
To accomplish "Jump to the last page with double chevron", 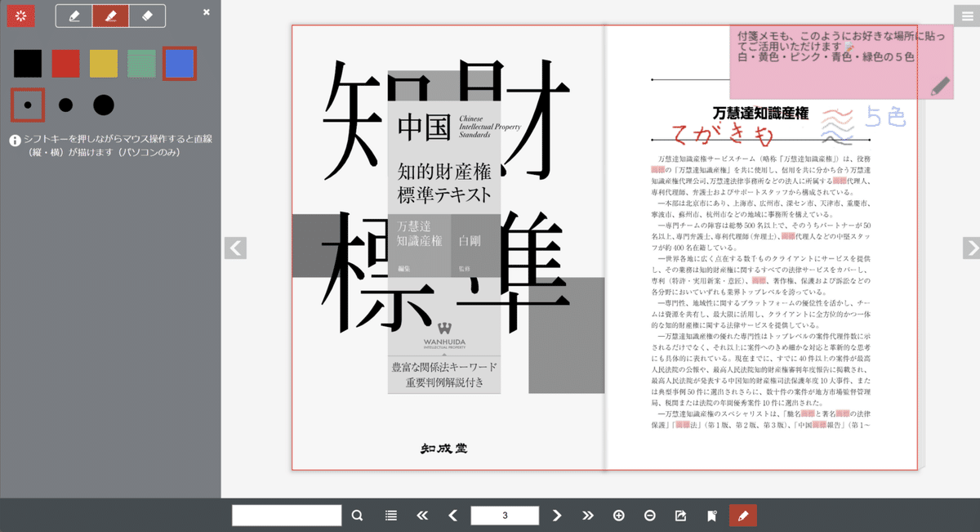I will coord(587,515).
